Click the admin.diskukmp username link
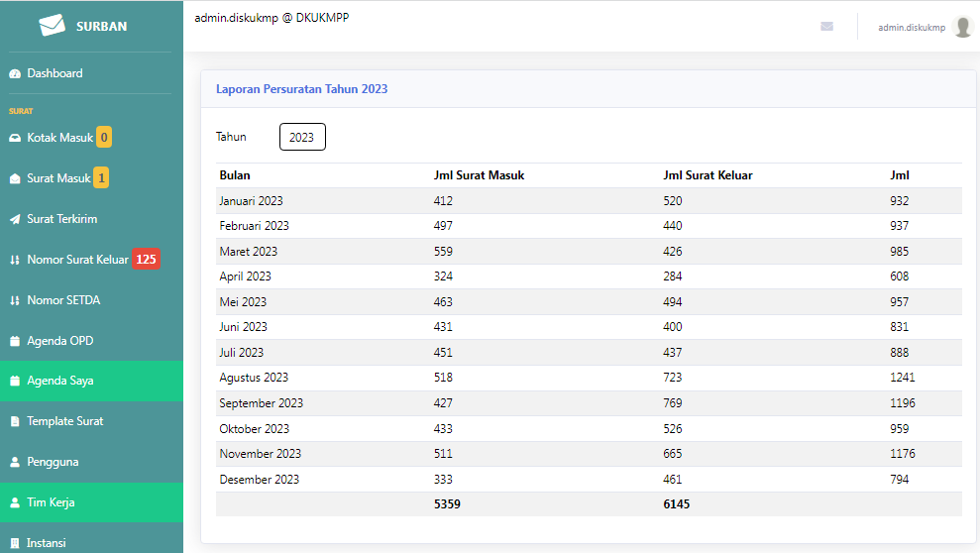This screenshot has height=553, width=980. point(912,28)
